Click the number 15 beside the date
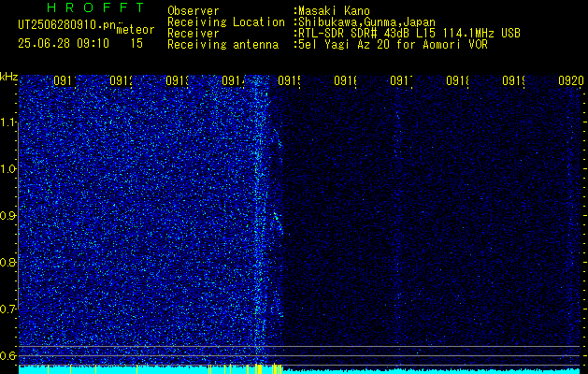588x374 pixels. [136, 44]
